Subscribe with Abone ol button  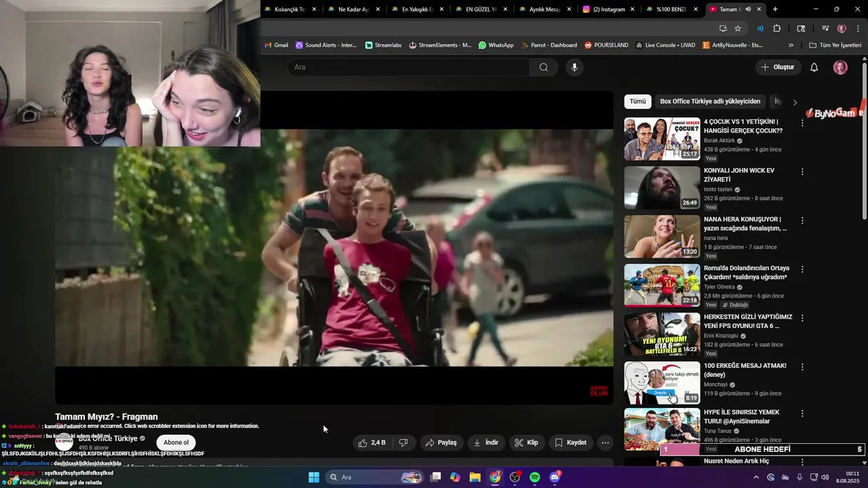click(176, 443)
